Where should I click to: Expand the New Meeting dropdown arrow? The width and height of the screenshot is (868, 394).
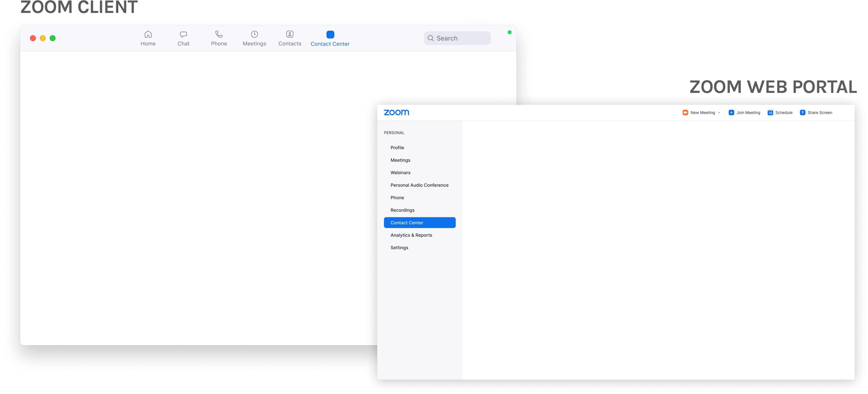719,113
